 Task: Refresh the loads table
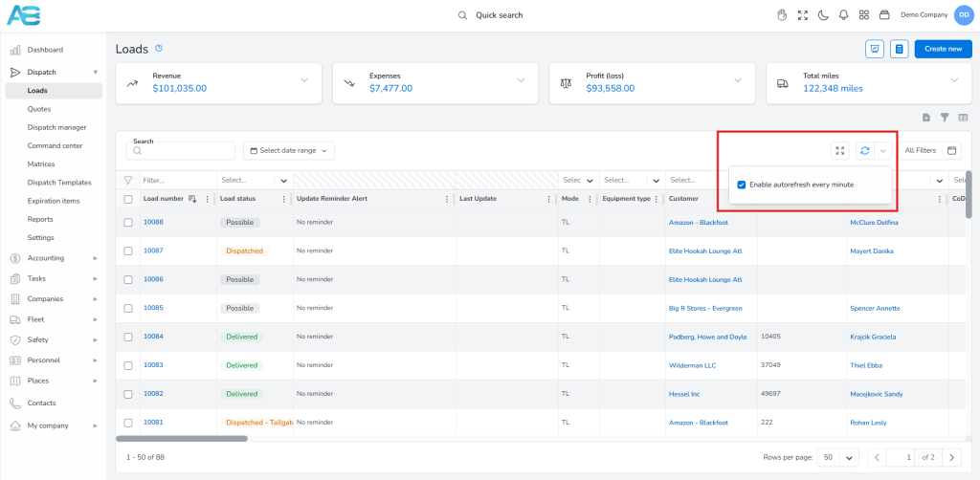point(865,150)
